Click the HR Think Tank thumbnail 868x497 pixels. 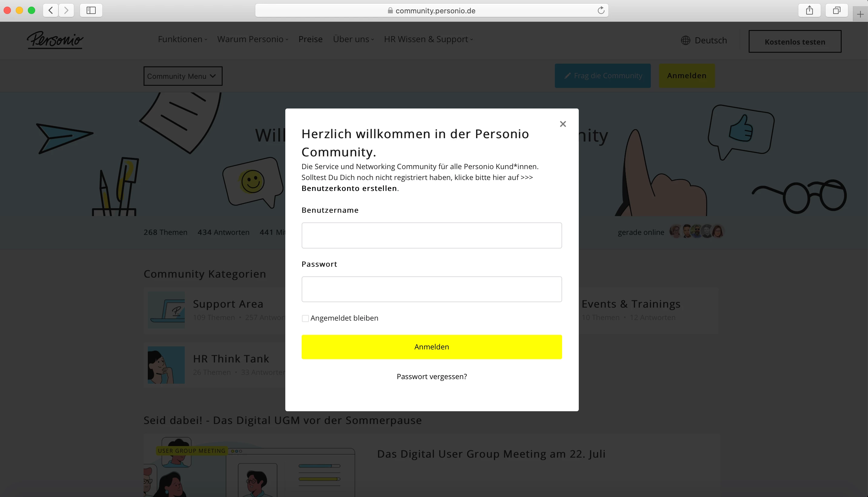click(167, 365)
